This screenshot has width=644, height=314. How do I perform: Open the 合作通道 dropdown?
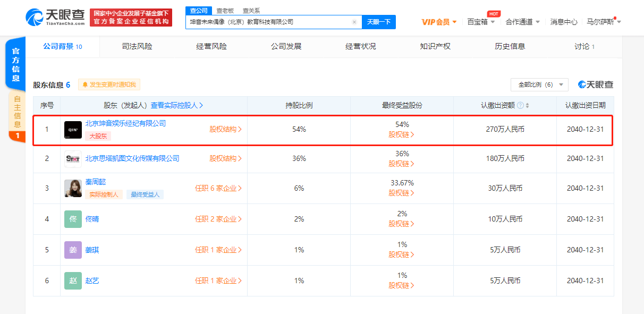pyautogui.click(x=522, y=22)
